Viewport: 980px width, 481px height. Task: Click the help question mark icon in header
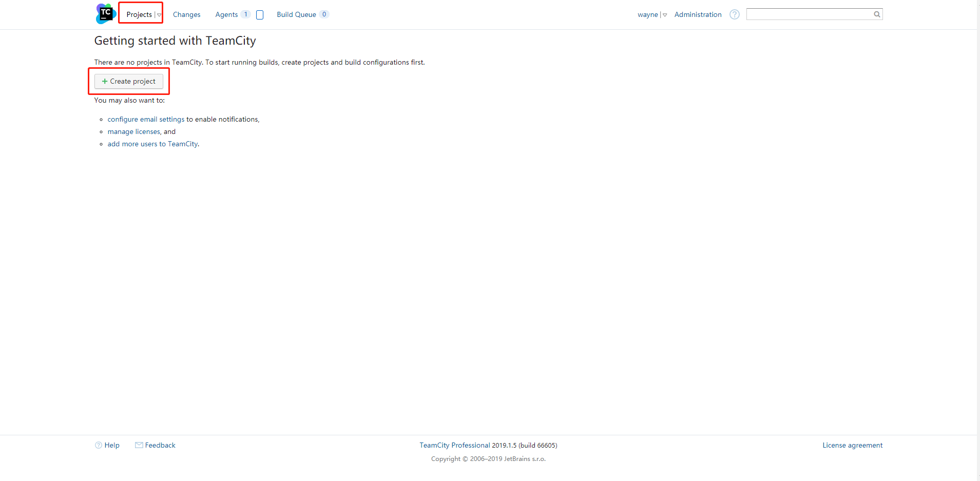(735, 14)
